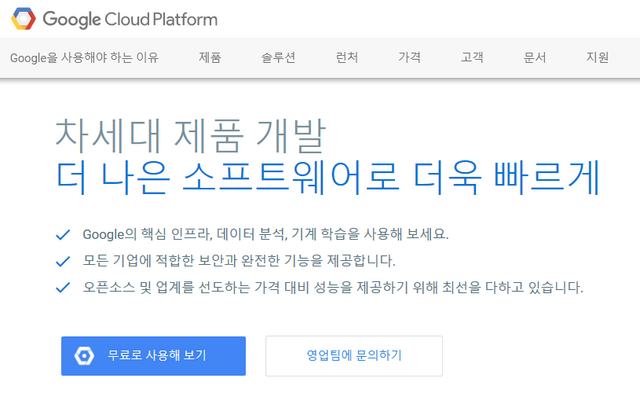Open the 고객 navigation item
This screenshot has height=415, width=640.
point(472,58)
